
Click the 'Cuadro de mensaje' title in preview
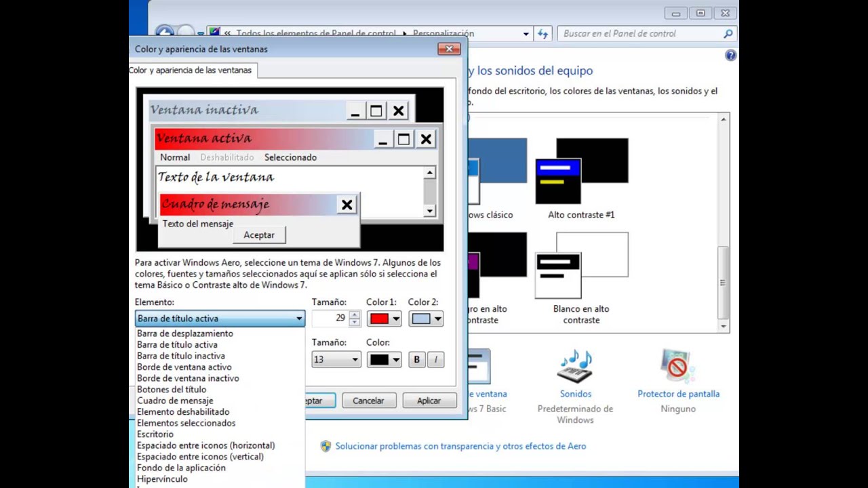click(x=215, y=204)
